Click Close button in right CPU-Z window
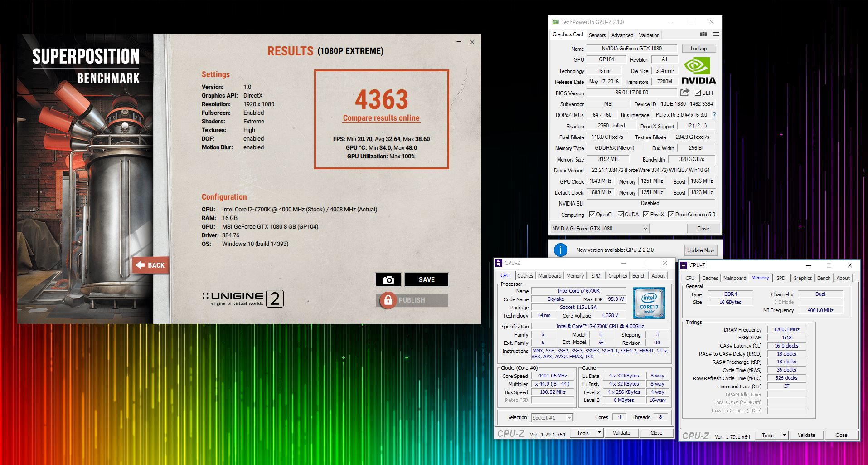868x465 pixels. pyautogui.click(x=841, y=435)
